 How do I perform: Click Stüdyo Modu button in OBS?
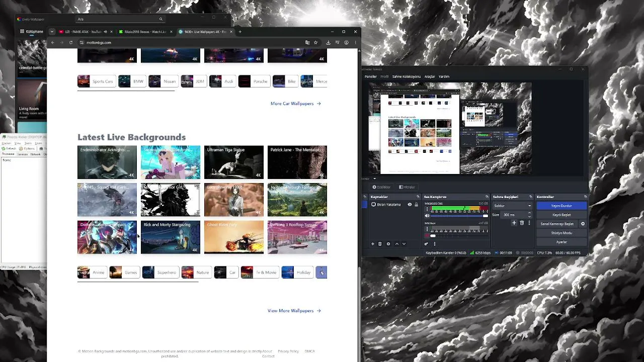coord(561,233)
